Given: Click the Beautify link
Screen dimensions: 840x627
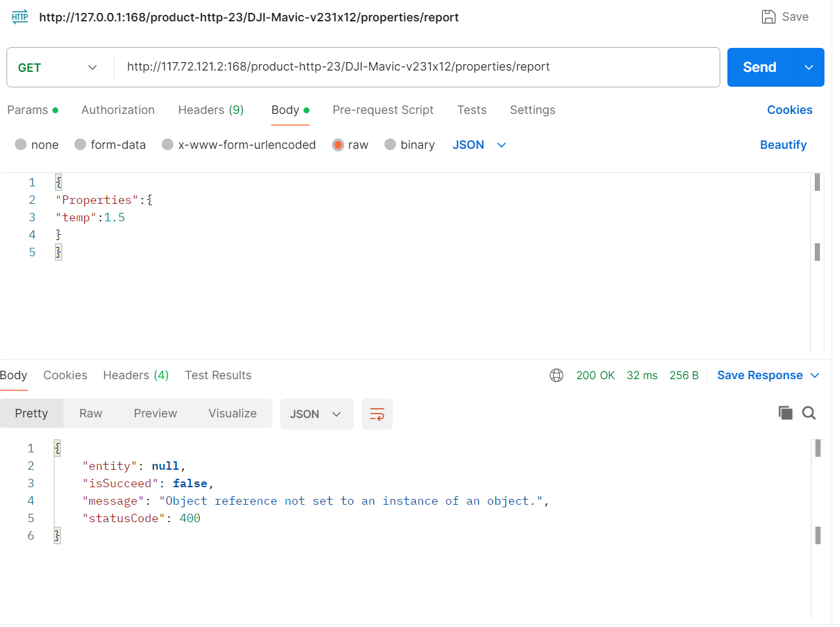Looking at the screenshot, I should click(783, 145).
